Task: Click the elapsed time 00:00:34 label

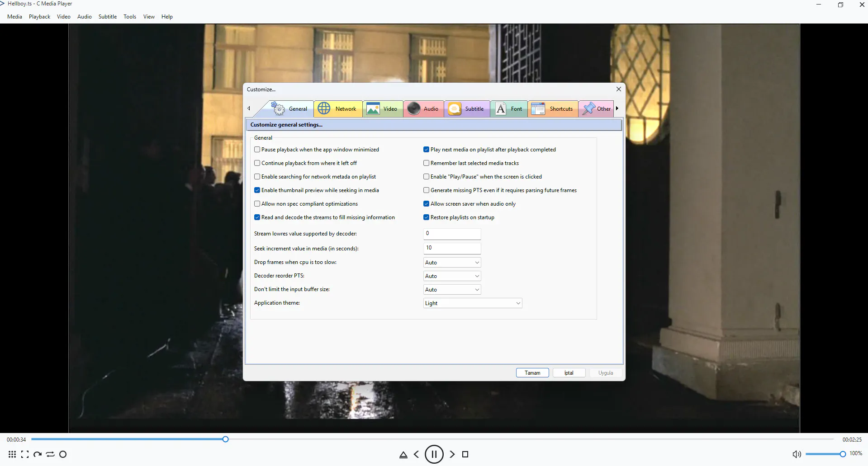Action: [16, 440]
